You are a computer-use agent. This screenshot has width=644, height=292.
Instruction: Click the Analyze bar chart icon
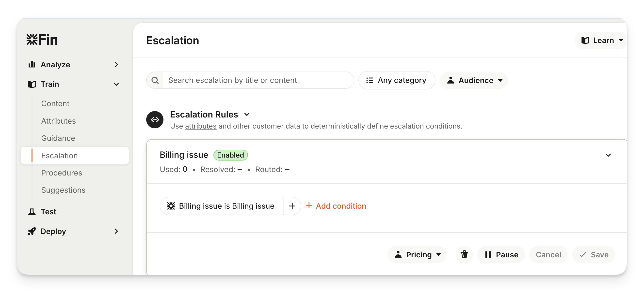click(x=32, y=65)
